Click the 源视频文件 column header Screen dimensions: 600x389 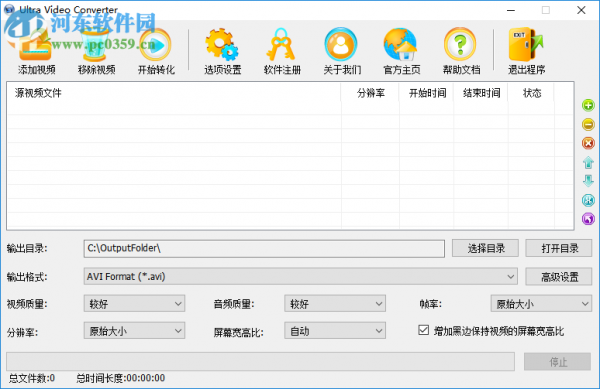174,93
